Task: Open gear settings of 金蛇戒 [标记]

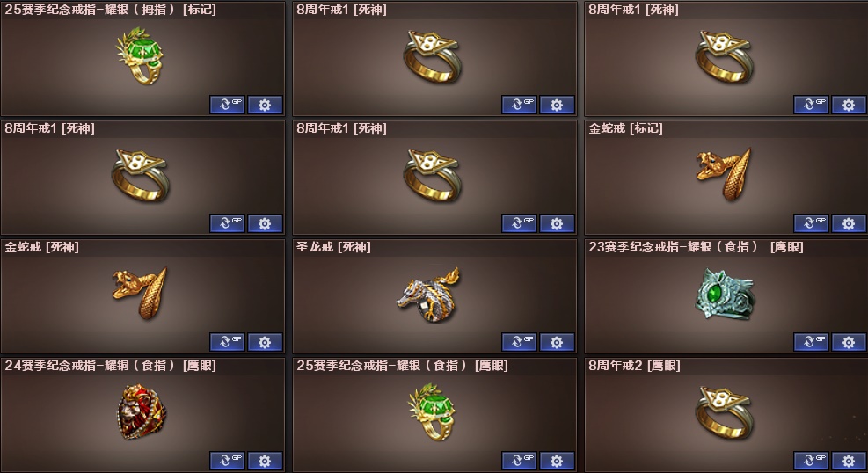Action: tap(849, 223)
